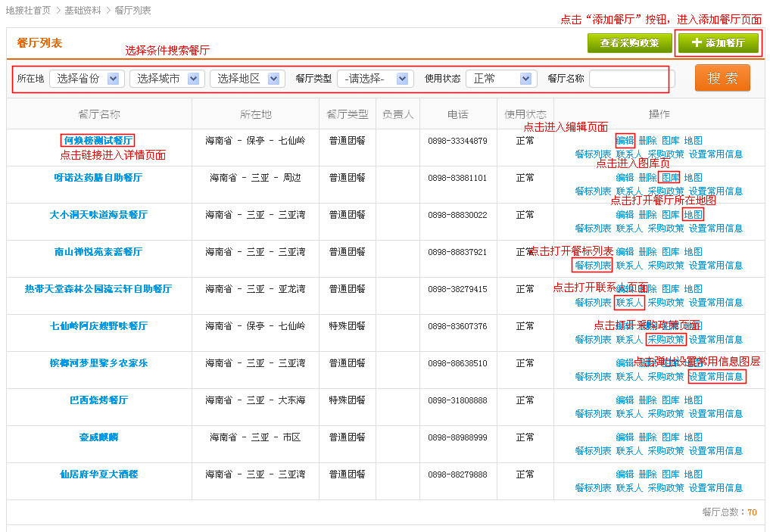Click 编辑 for 何焕榕测试餐厅
The width and height of the screenshot is (770, 532).
(625, 141)
